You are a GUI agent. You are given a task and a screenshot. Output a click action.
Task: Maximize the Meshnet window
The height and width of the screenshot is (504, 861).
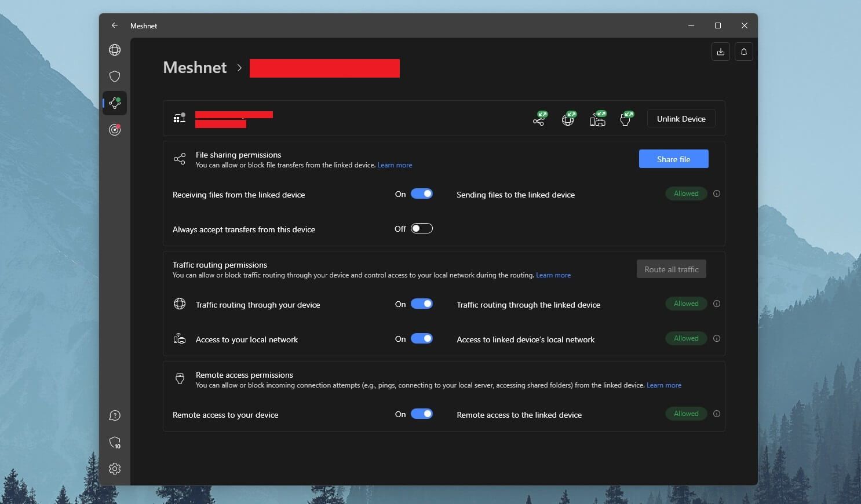(x=718, y=25)
